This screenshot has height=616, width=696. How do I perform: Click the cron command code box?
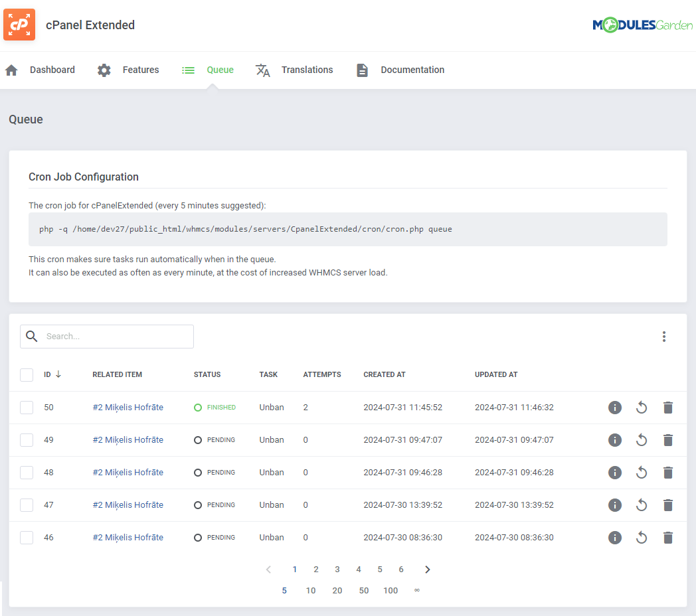[x=347, y=229]
